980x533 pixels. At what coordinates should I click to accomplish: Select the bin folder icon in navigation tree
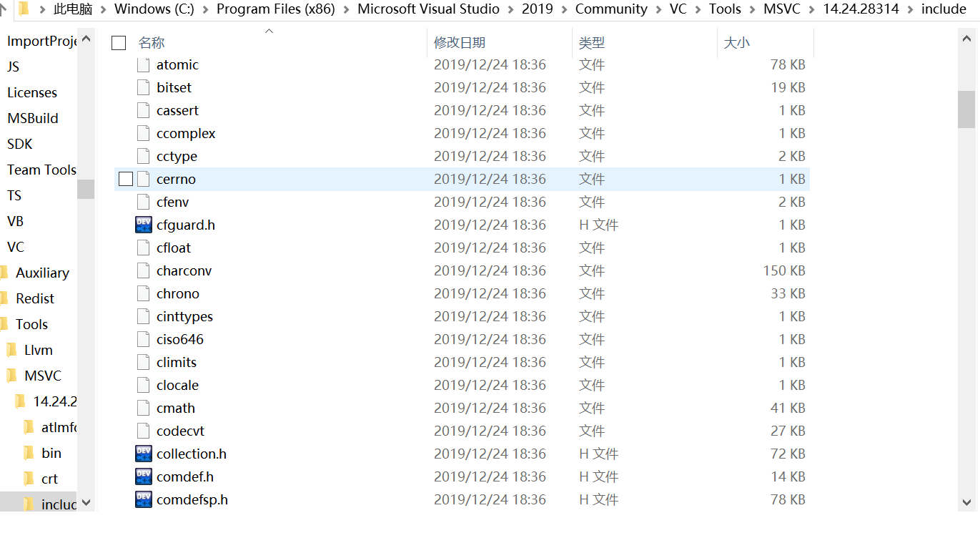29,453
